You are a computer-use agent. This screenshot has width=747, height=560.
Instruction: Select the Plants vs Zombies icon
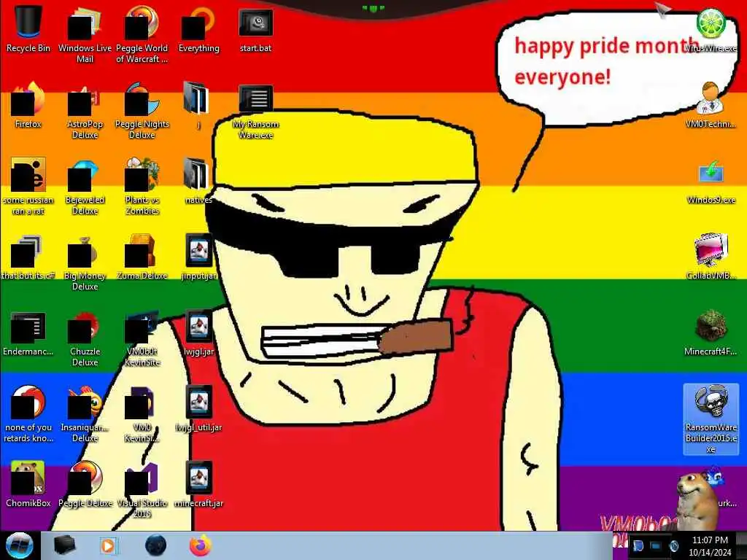tap(142, 187)
